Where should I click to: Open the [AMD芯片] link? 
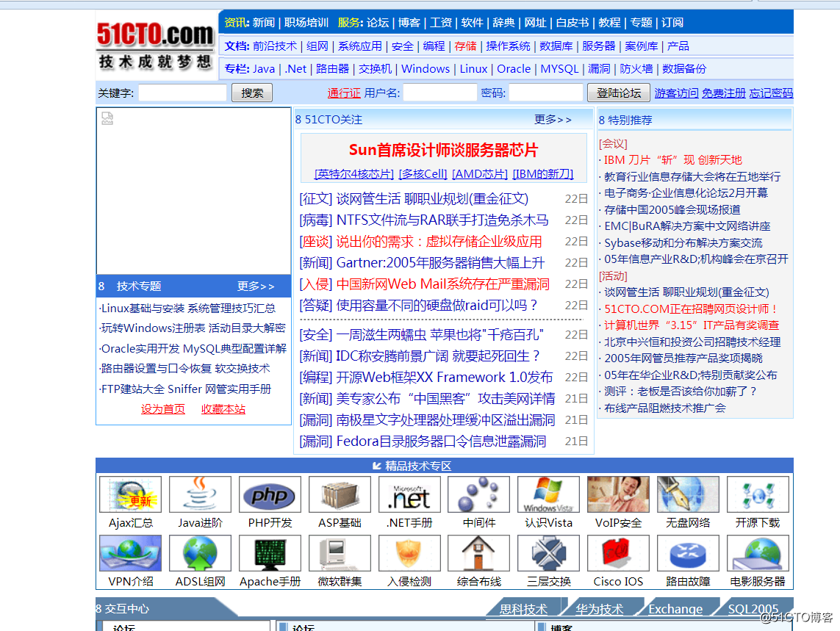pyautogui.click(x=480, y=173)
